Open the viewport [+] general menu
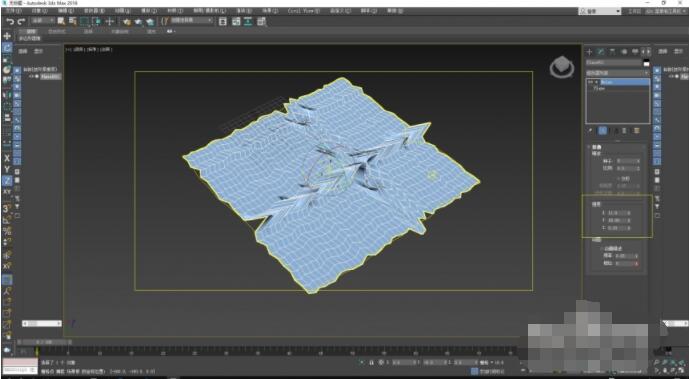The width and height of the screenshot is (689, 379). [69, 50]
